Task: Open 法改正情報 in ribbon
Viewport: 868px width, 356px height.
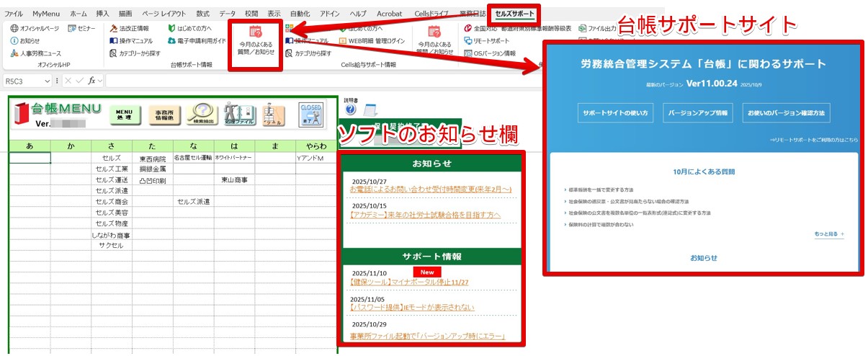Action: (x=130, y=28)
